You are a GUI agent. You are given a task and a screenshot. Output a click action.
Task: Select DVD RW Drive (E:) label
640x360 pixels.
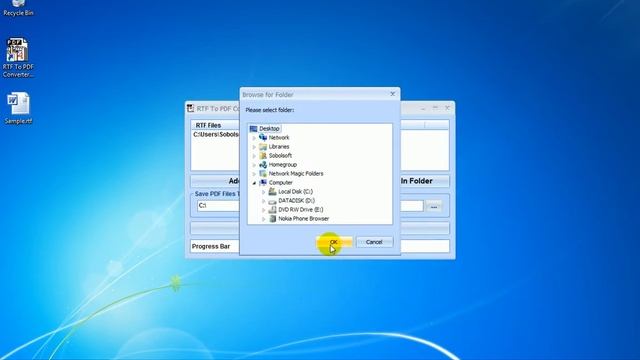pos(301,209)
